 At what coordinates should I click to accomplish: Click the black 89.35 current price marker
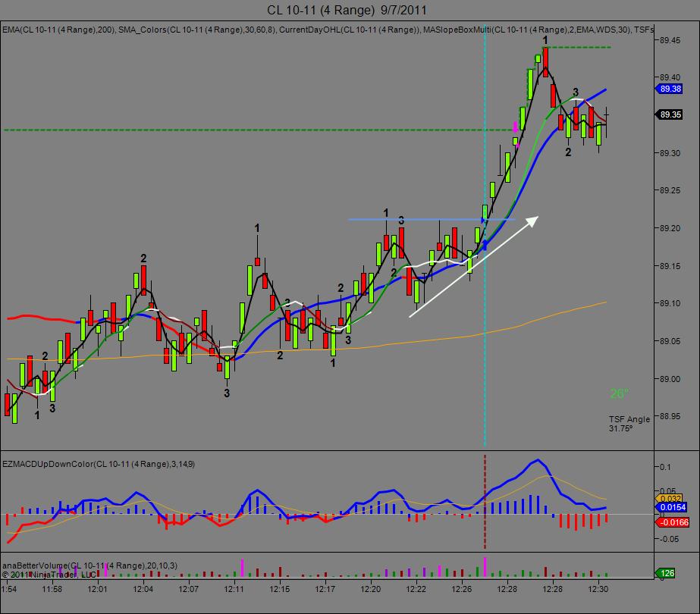click(x=669, y=114)
